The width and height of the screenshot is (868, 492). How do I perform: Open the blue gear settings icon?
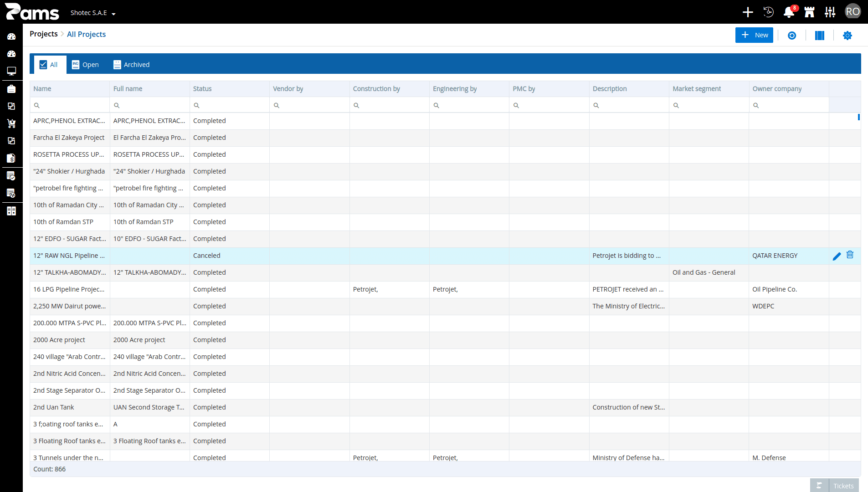point(847,36)
